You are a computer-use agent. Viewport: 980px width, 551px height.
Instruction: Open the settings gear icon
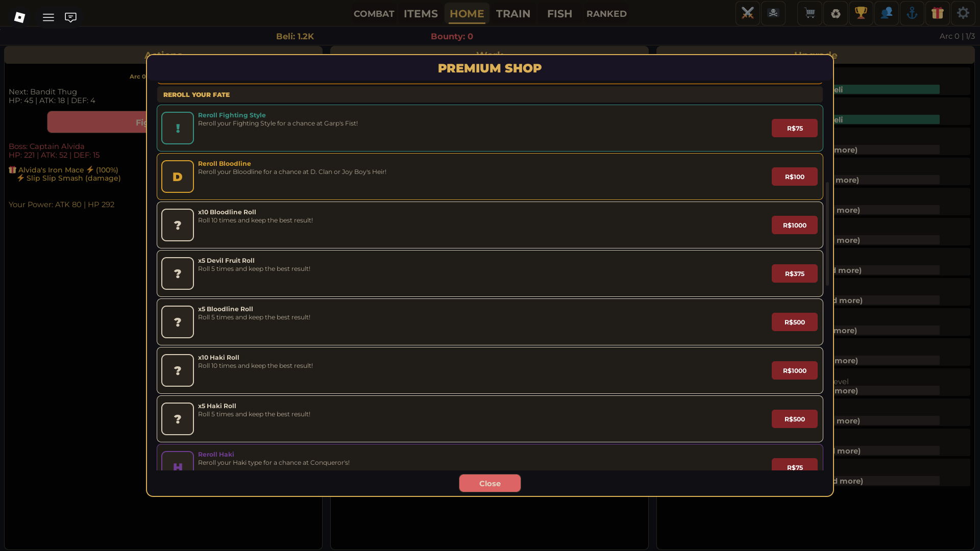[963, 13]
